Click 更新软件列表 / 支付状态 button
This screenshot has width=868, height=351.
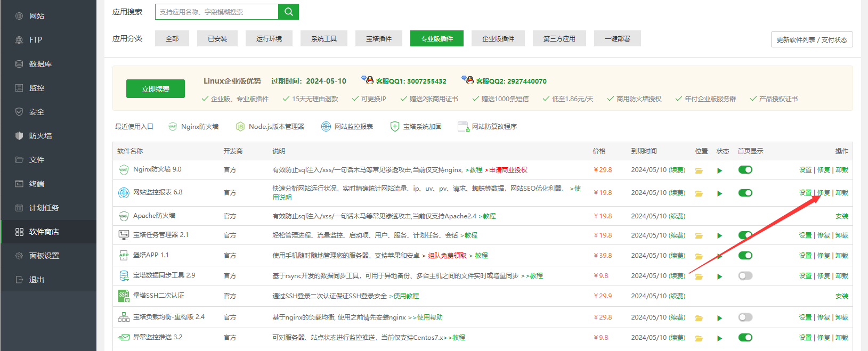click(x=812, y=39)
